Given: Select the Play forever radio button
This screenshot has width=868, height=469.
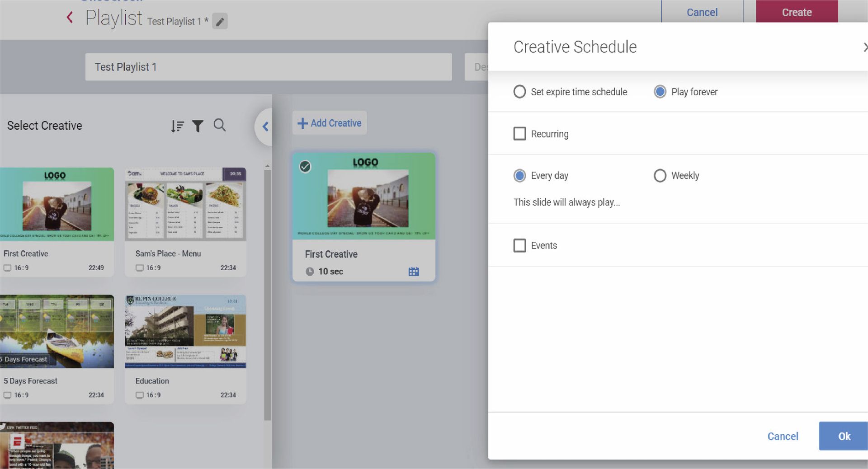Looking at the screenshot, I should point(660,92).
